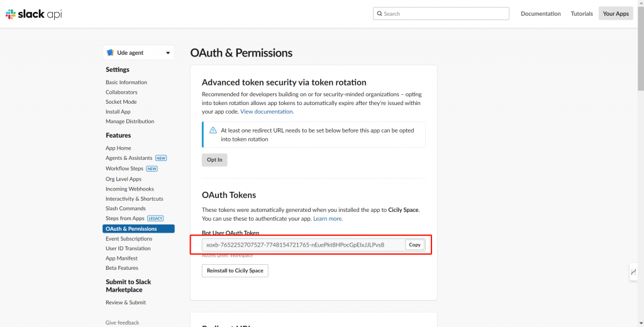Focus the Search input field
Image resolution: width=644 pixels, height=327 pixels.
(x=441, y=14)
